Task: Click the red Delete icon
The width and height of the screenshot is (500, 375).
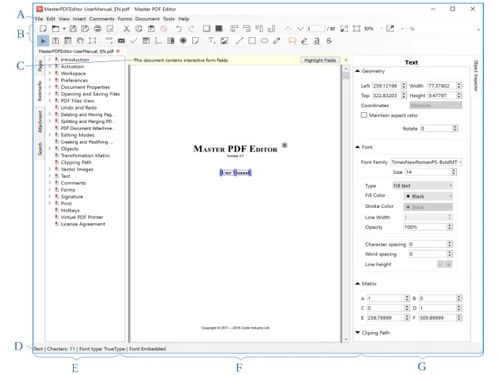Action: [164, 29]
